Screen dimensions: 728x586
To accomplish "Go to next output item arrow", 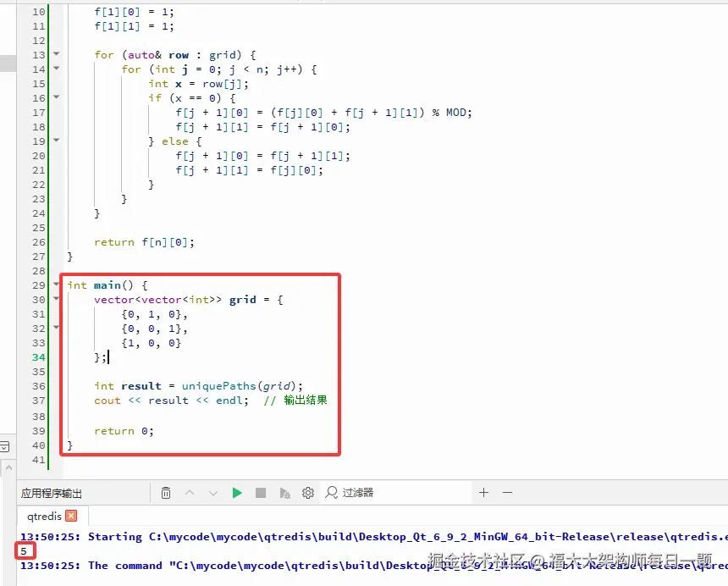I will (213, 493).
